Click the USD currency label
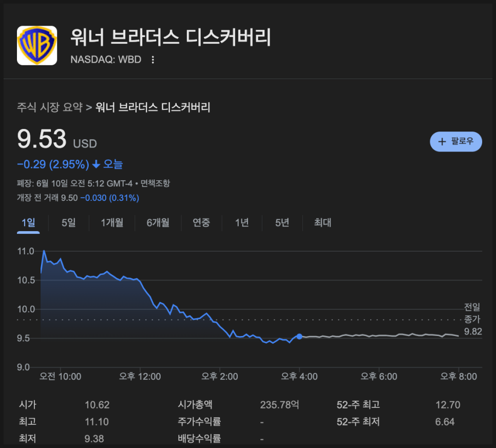Viewport: 496px width, 448px height. pos(85,144)
